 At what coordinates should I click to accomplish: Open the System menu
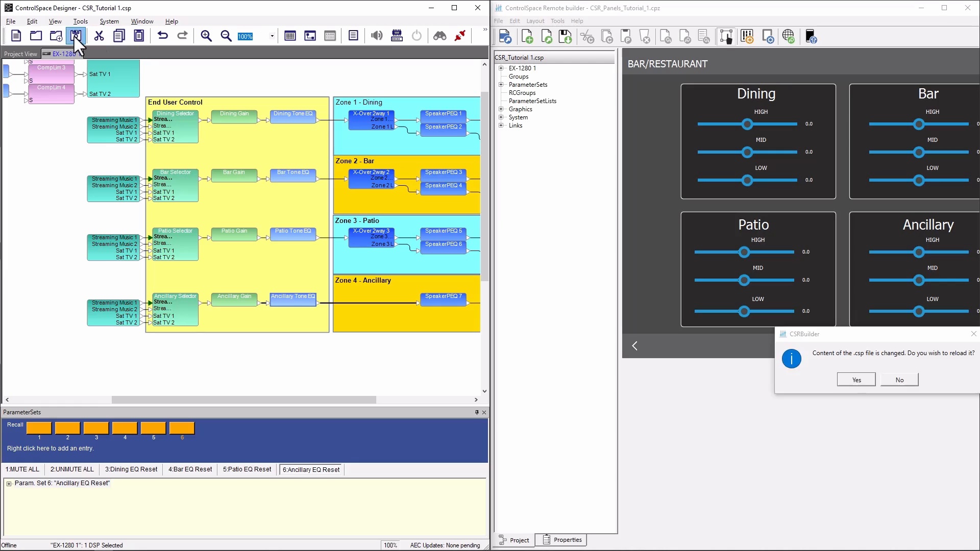[x=109, y=21]
